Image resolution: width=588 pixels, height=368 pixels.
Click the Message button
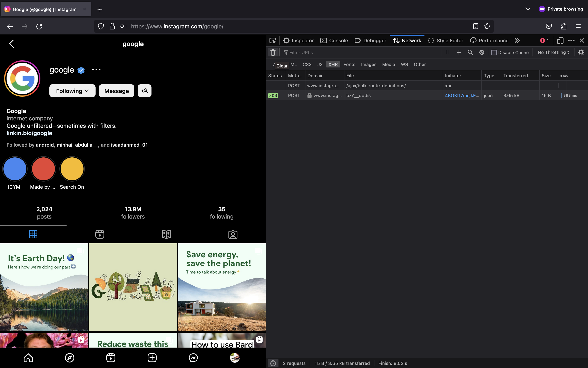coord(116,91)
